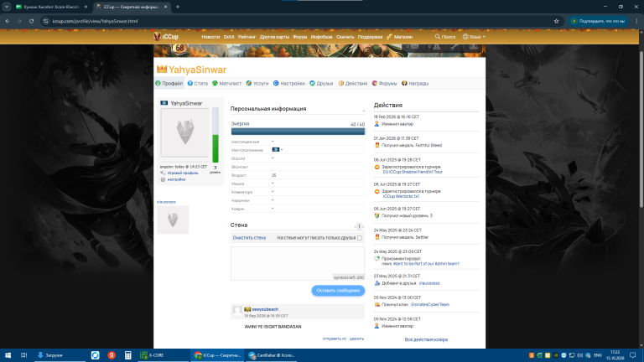This screenshot has height=362, width=644.
Task: Switch to the Форумы tab
Action: tap(384, 83)
